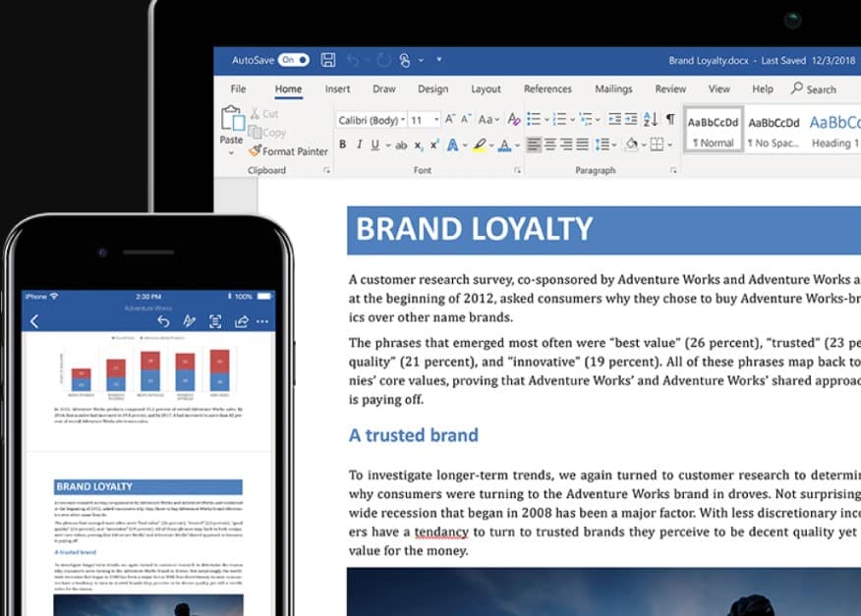Toggle Justify paragraph alignment
Image resolution: width=861 pixels, height=616 pixels.
(x=583, y=144)
